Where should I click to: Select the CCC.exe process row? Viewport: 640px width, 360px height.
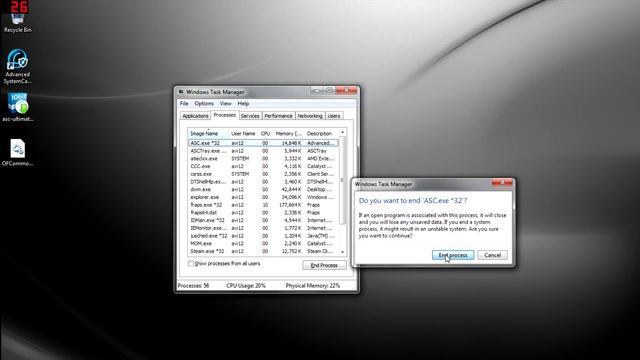tap(263, 167)
